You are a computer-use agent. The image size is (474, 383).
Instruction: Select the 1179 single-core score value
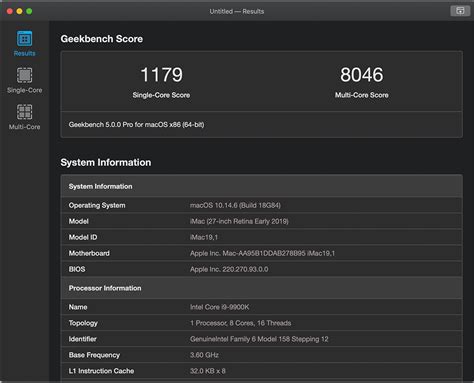coord(161,74)
